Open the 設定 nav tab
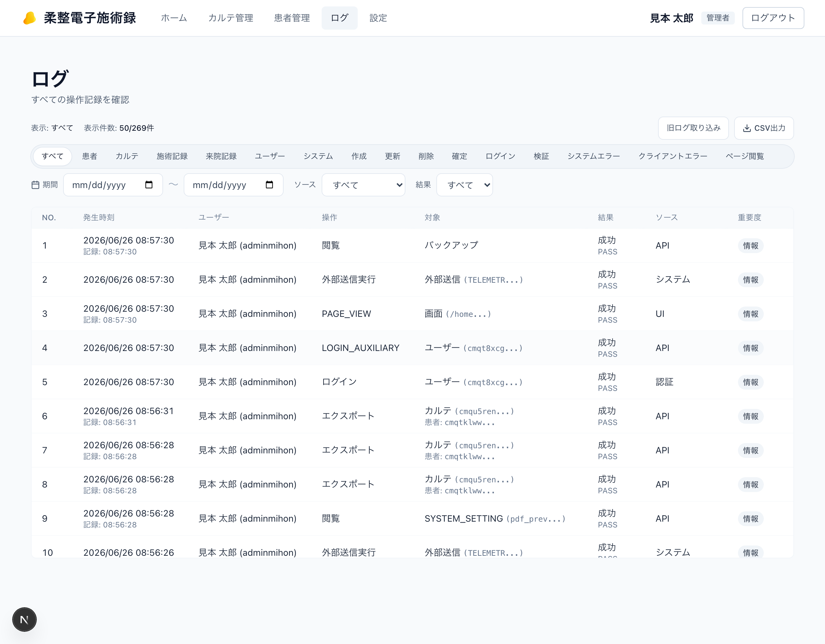825x644 pixels. [x=378, y=18]
